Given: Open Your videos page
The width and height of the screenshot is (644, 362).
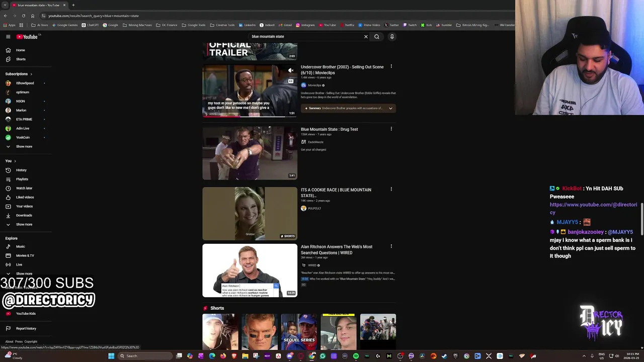Looking at the screenshot, I should coord(25,206).
